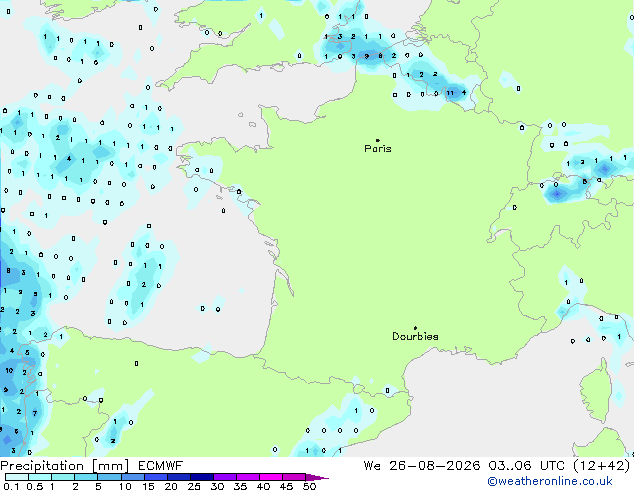Click the '7' precipitation value near Portugal

point(35,413)
